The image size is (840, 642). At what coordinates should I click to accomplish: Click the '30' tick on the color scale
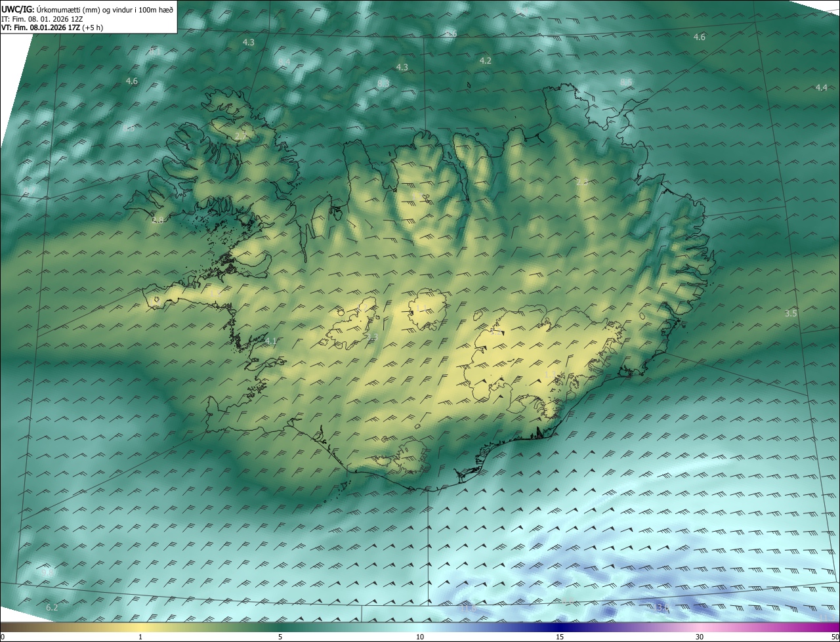point(700,637)
